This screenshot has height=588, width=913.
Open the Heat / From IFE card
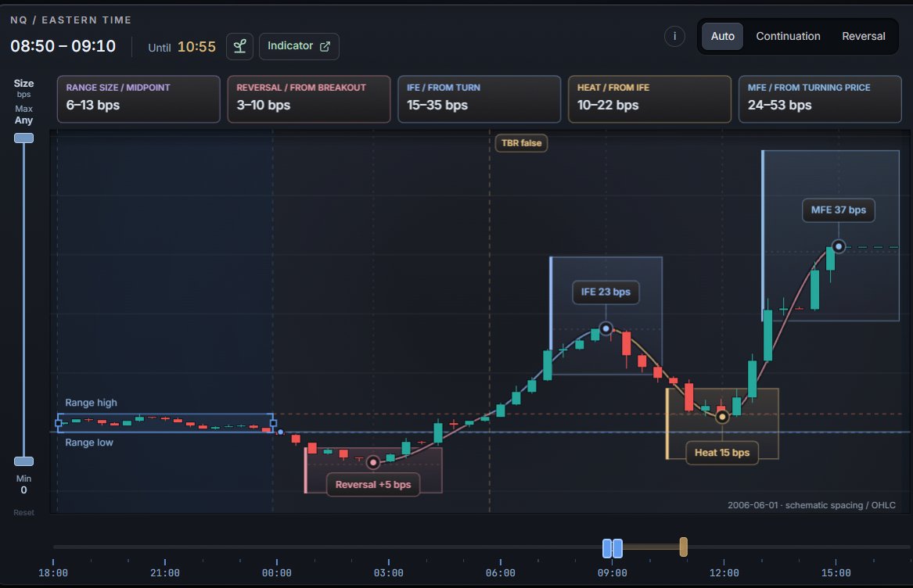point(649,99)
